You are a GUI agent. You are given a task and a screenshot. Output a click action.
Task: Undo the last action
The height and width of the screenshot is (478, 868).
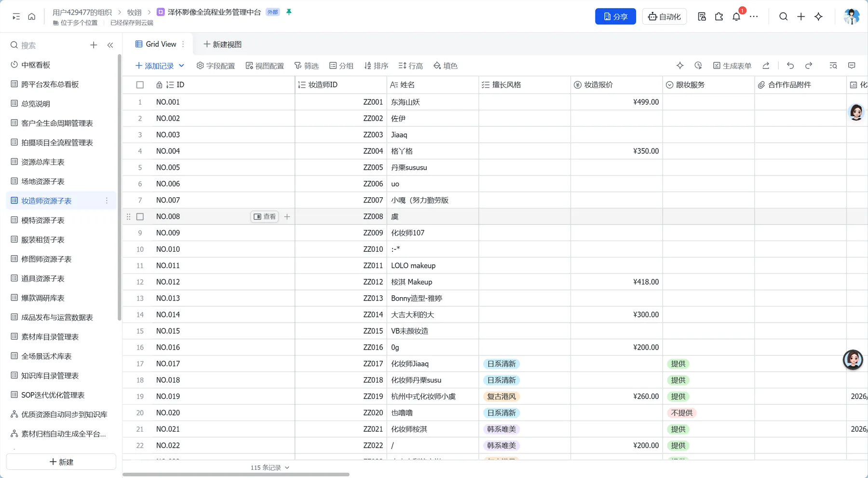pyautogui.click(x=790, y=66)
